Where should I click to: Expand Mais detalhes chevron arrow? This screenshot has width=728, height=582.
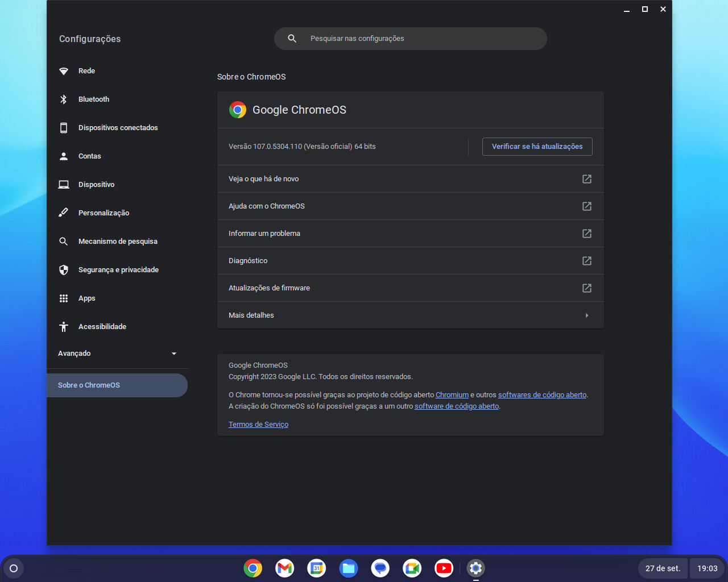tap(587, 315)
